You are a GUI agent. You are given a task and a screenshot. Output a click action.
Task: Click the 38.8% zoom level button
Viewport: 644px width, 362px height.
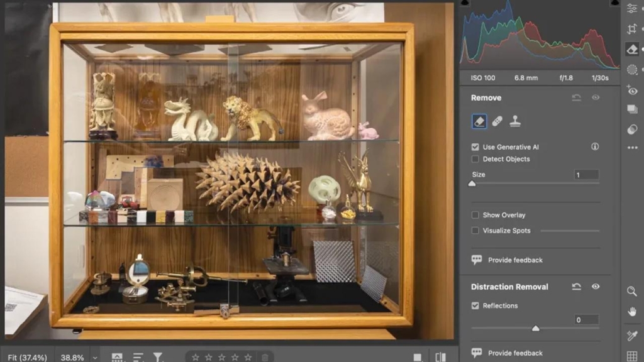click(72, 358)
